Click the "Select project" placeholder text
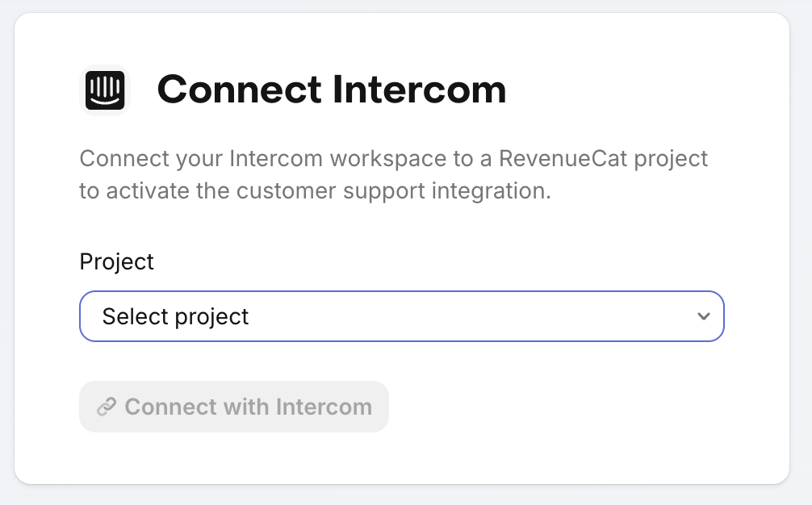Image resolution: width=812 pixels, height=505 pixels. click(175, 316)
